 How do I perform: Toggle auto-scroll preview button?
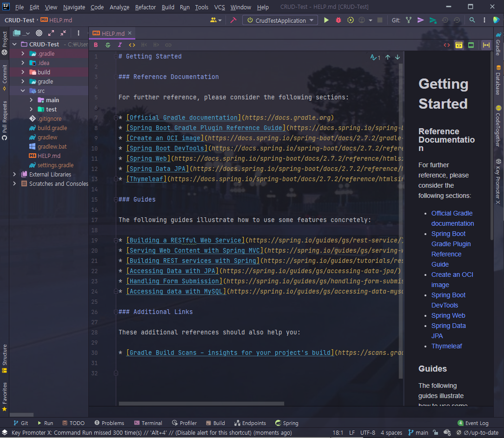point(486,45)
